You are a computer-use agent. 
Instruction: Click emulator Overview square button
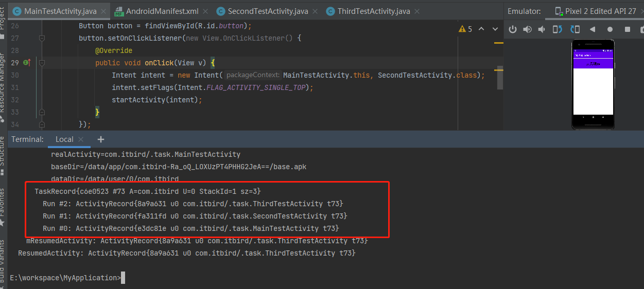628,29
